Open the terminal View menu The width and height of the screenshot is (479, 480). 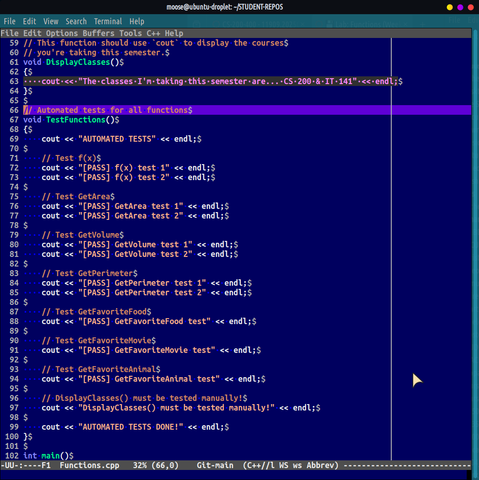point(51,21)
